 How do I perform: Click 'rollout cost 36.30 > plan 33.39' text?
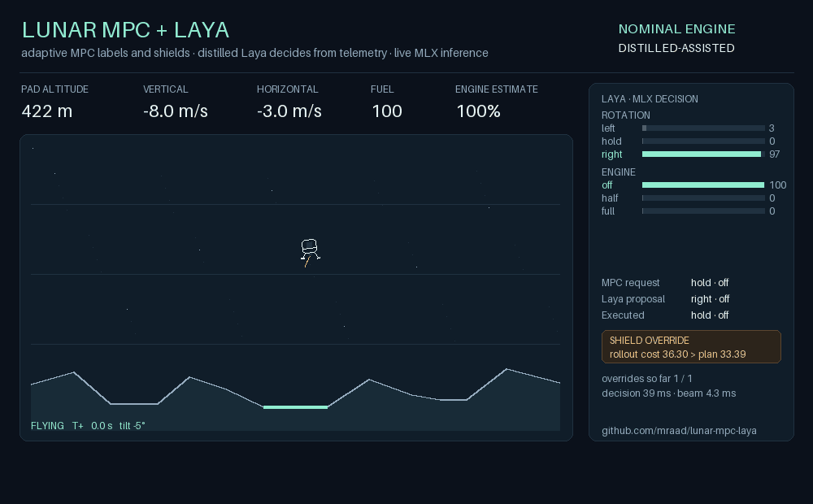point(678,354)
